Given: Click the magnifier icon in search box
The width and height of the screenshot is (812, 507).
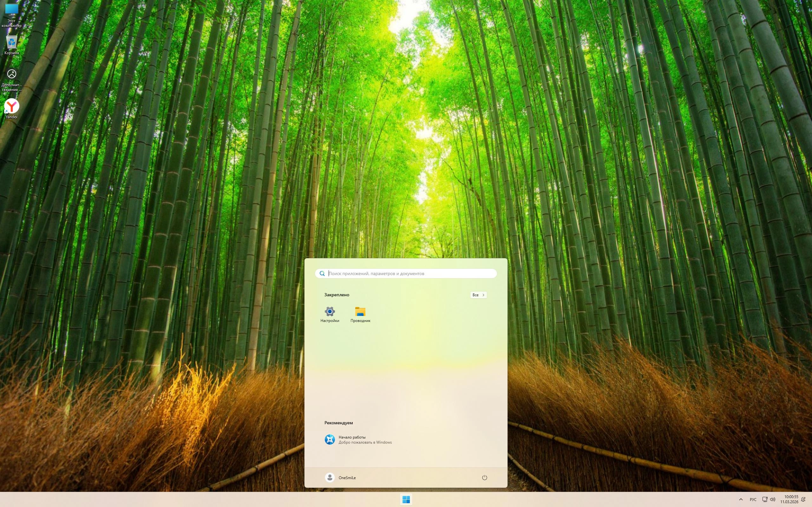Looking at the screenshot, I should coord(322,273).
